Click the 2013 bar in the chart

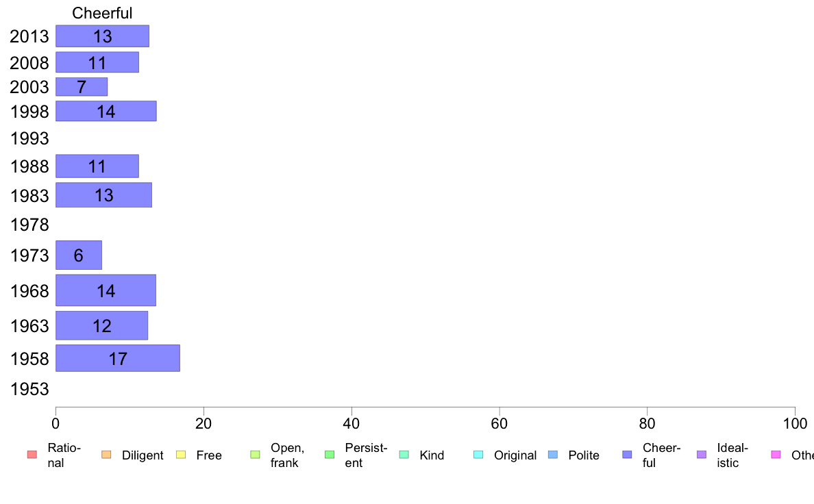(x=102, y=36)
